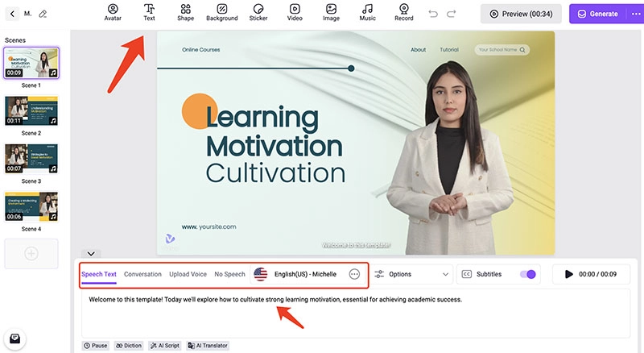The height and width of the screenshot is (353, 644).
Task: Open the Sticker panel
Action: tap(258, 12)
